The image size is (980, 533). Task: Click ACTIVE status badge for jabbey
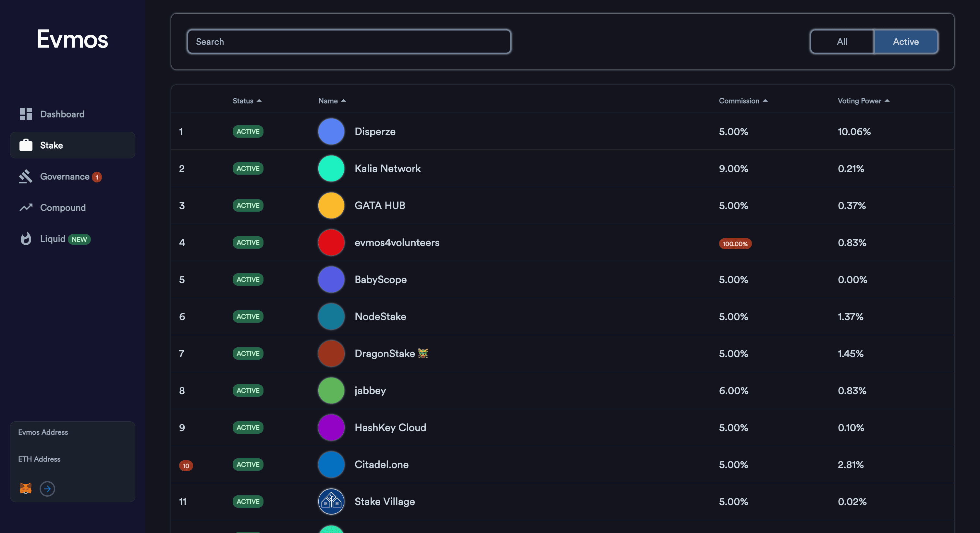coord(248,390)
